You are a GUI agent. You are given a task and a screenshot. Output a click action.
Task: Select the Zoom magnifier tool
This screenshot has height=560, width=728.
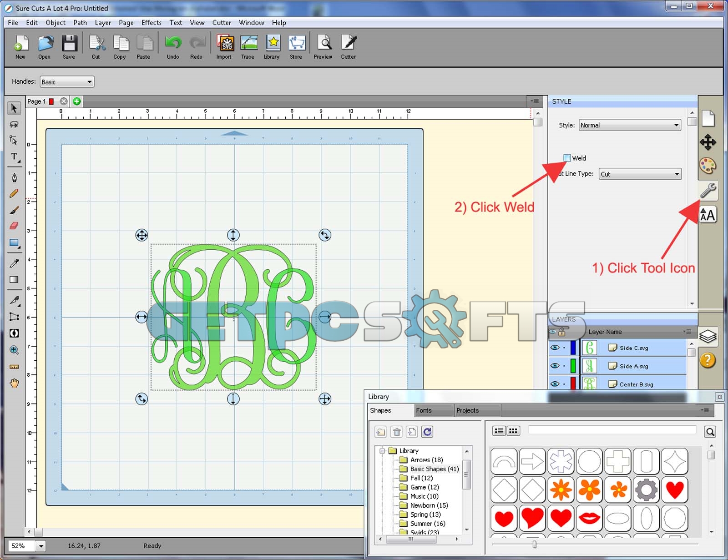click(14, 350)
